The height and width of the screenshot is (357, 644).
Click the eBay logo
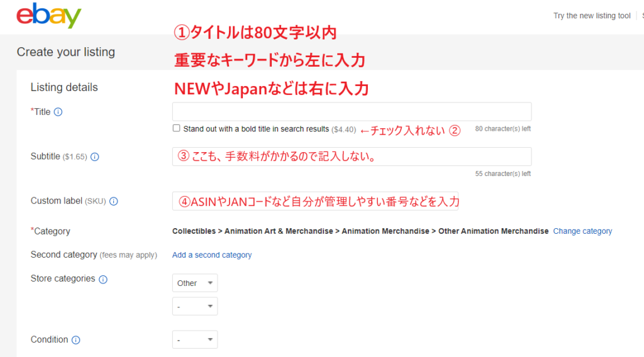[x=49, y=16]
